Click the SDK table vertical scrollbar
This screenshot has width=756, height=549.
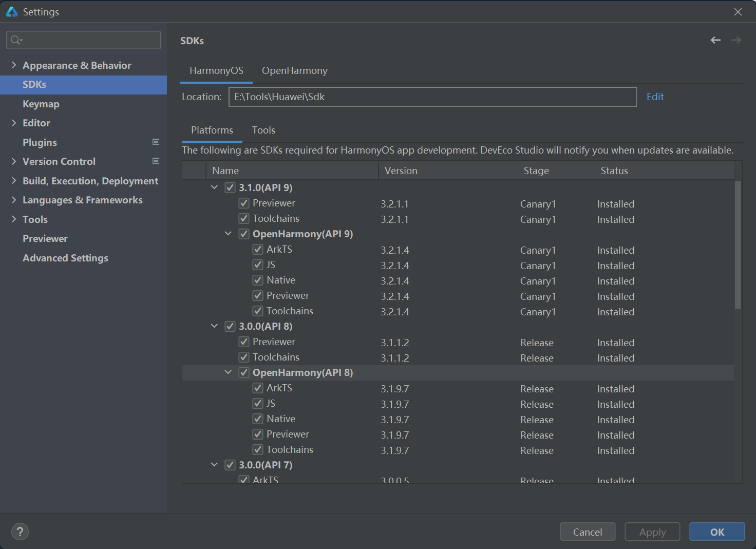[x=738, y=245]
